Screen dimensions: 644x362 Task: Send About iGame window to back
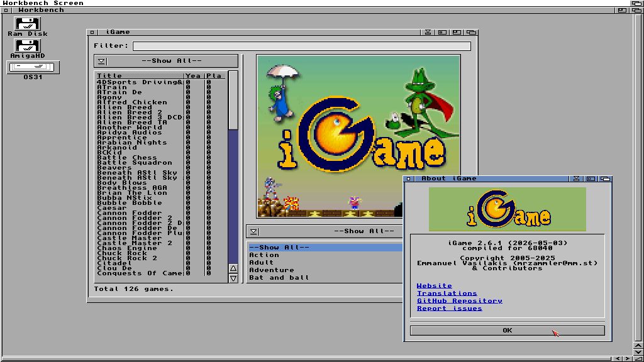click(x=605, y=178)
